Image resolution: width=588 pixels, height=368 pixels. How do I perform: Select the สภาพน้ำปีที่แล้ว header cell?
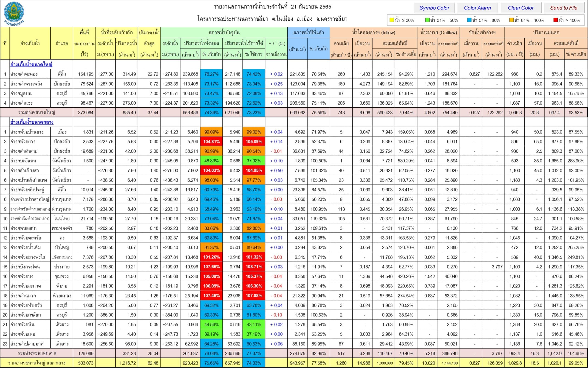point(308,32)
